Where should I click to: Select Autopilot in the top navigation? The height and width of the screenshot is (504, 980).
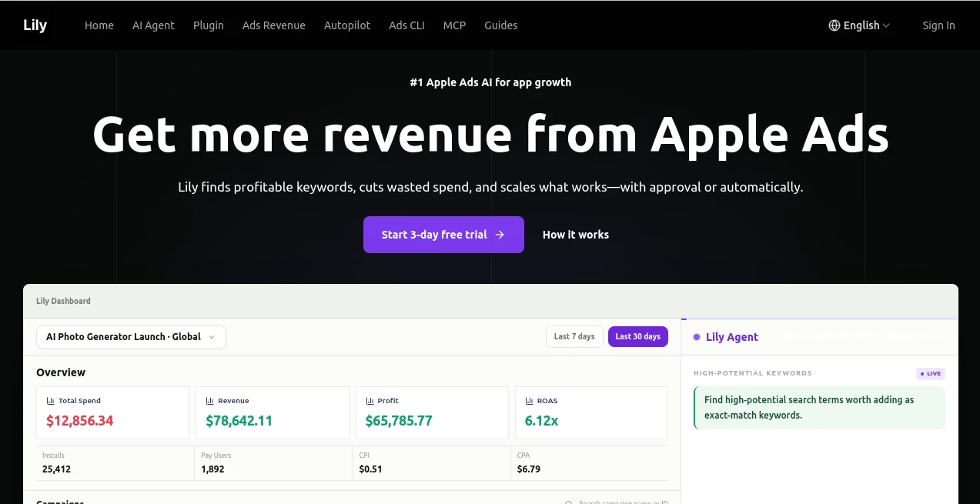pyautogui.click(x=347, y=25)
